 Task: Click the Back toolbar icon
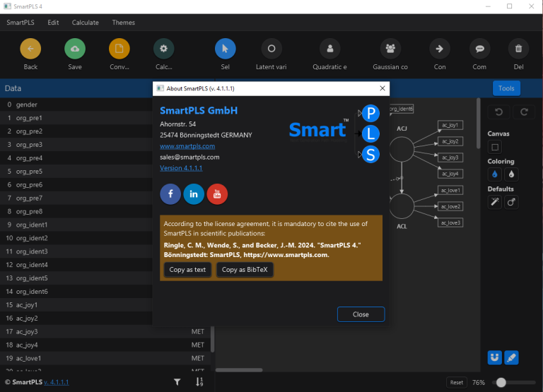point(30,49)
